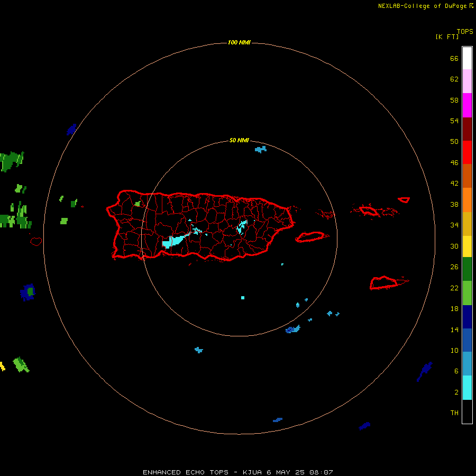This screenshot has height=476, width=476.
Task: Click the "30" legend value
Action: [454, 246]
